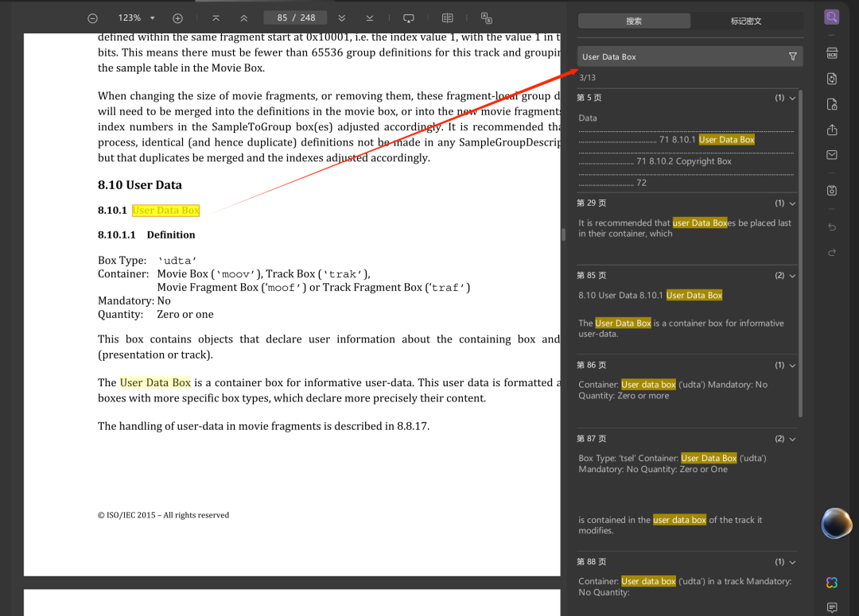Viewport: 859px width, 616px height.
Task: Open the OCR tool in the sidebar
Action: [x=832, y=53]
